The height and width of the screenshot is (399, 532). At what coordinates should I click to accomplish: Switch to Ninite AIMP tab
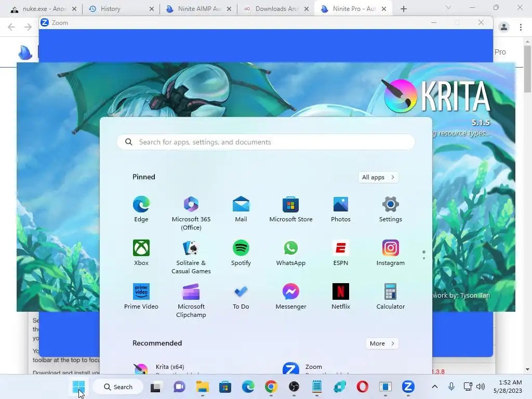point(199,9)
